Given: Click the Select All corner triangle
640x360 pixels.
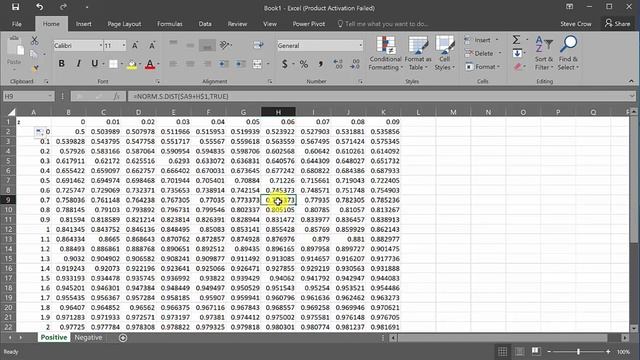Looking at the screenshot, I should pyautogui.click(x=11, y=112).
